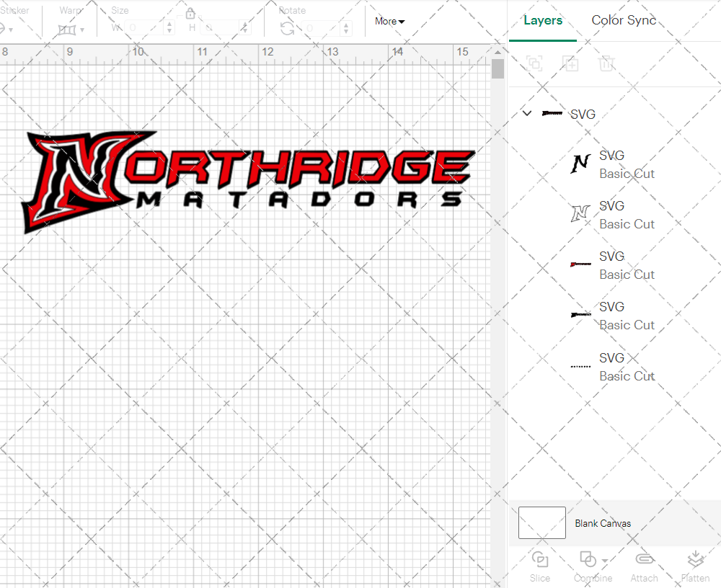Select the black N layer thumbnail
Image resolution: width=721 pixels, height=588 pixels.
[x=580, y=164]
